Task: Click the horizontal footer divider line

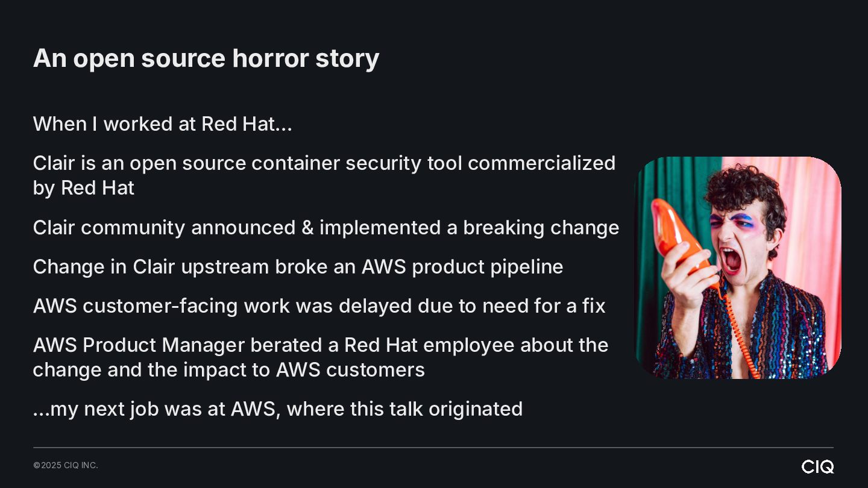Action: tap(433, 448)
